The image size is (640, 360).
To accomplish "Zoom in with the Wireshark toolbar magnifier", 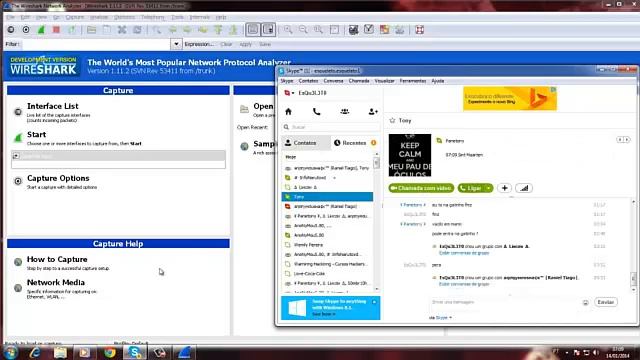I will click(288, 30).
